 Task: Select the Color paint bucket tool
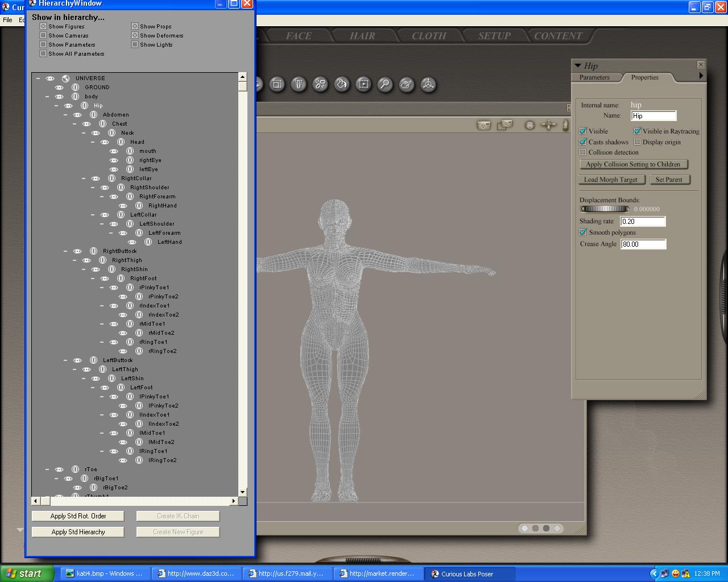342,85
